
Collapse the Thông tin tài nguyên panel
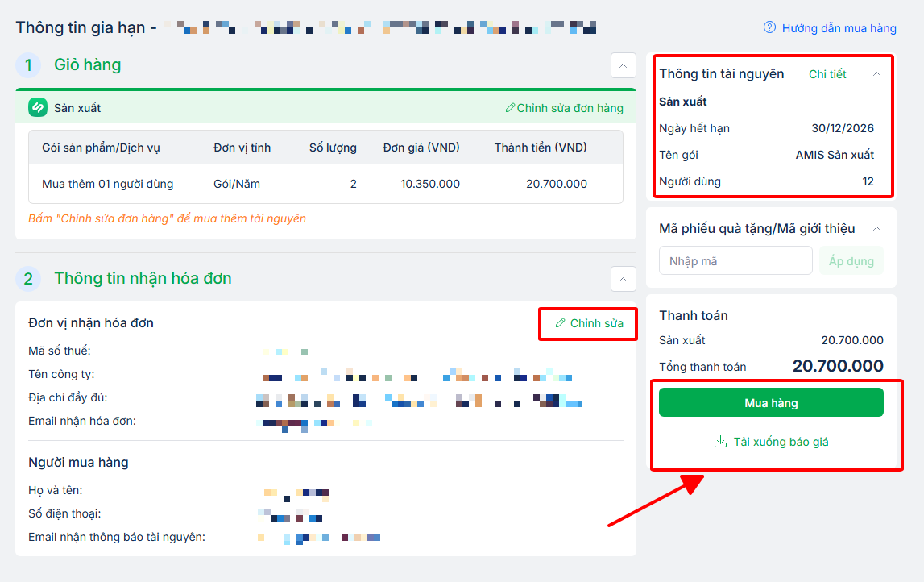click(x=877, y=74)
